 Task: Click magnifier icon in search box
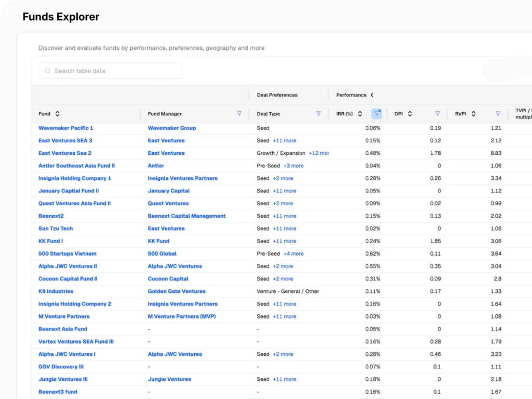pyautogui.click(x=47, y=71)
